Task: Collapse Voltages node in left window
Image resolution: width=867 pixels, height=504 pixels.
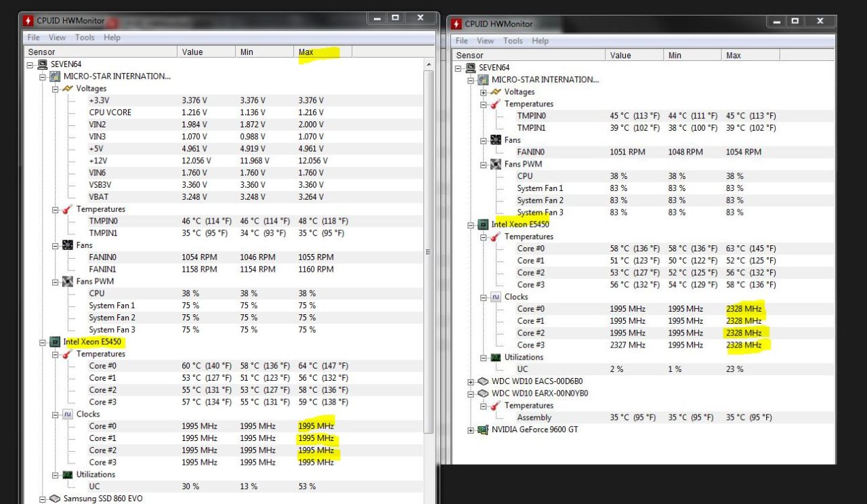Action: [56, 89]
